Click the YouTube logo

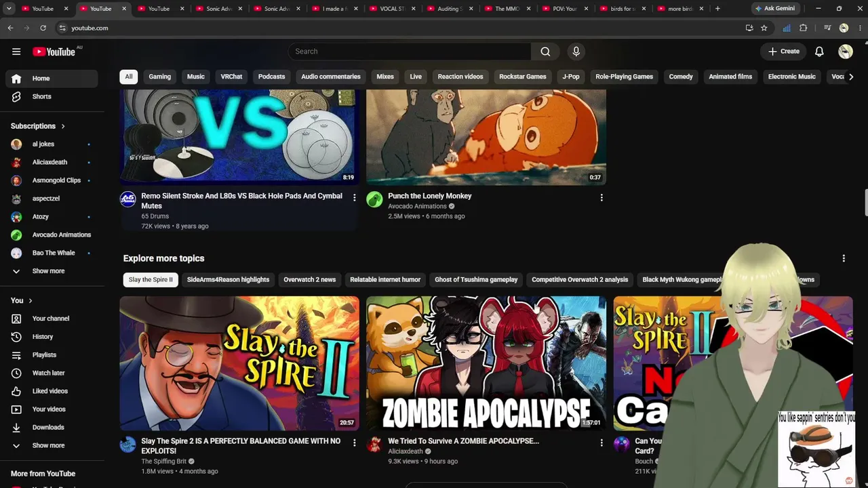point(54,52)
